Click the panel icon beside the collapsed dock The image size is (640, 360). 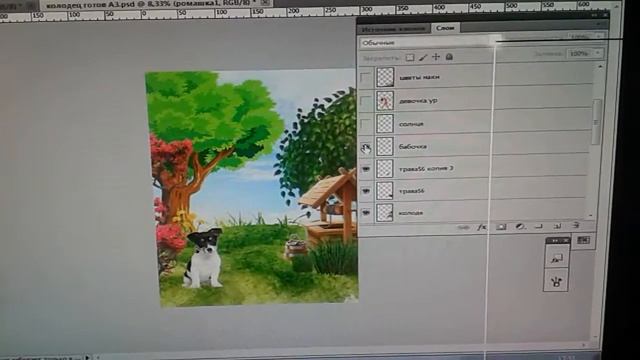click(583, 241)
